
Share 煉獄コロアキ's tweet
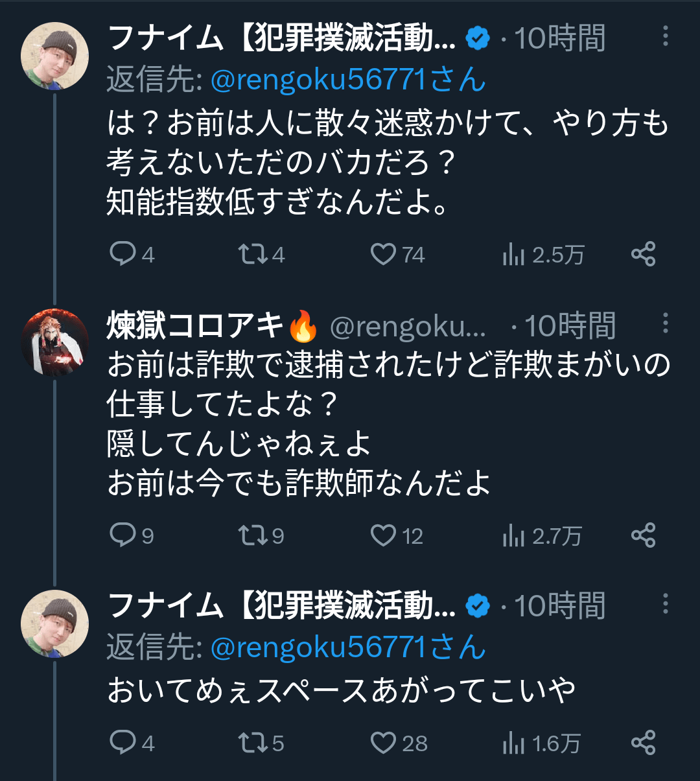[643, 535]
